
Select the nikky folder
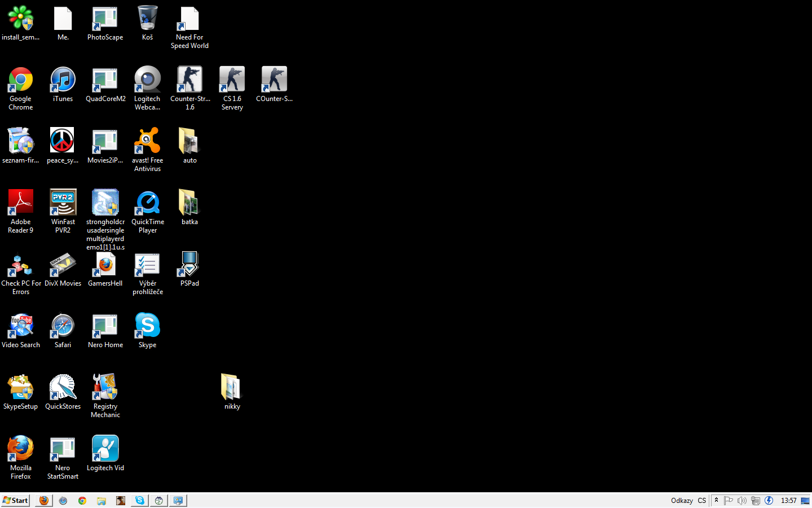pos(232,388)
